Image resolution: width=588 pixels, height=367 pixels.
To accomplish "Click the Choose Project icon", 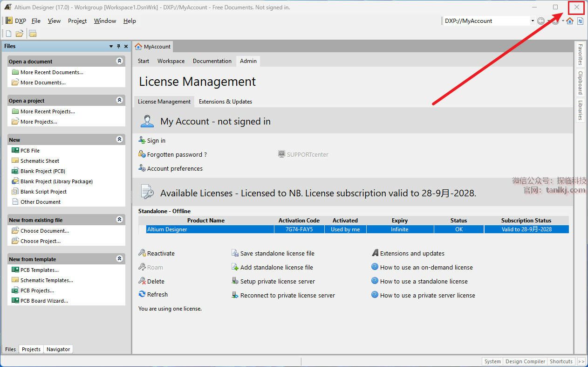I will pyautogui.click(x=15, y=241).
